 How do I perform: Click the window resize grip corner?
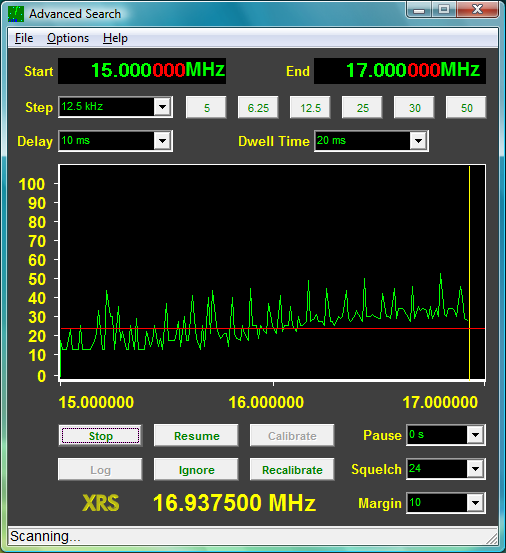tap(492, 538)
